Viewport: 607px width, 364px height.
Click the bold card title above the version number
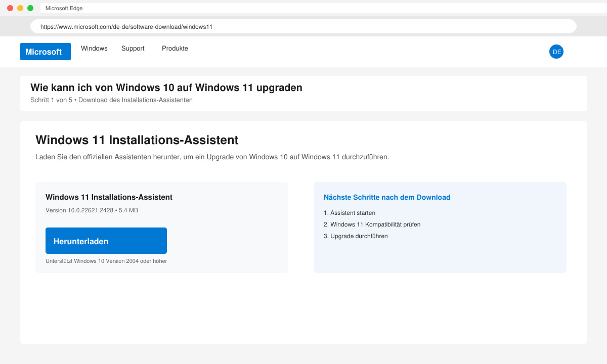(x=109, y=197)
